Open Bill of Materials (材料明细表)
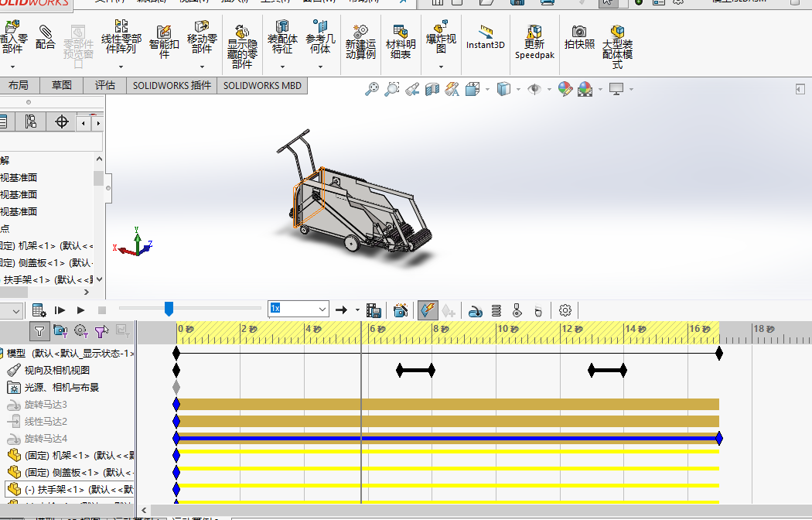Image resolution: width=812 pixels, height=520 pixels. click(401, 42)
